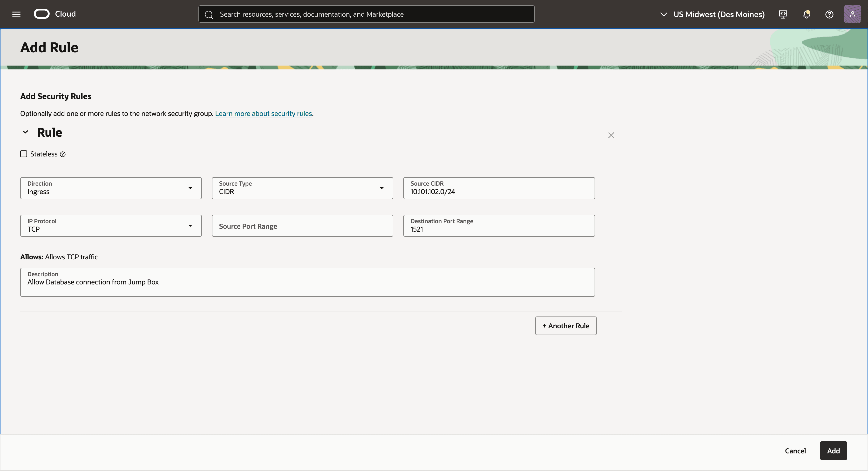Click inside the Source Port Range field
Viewport: 868px width, 471px height.
tap(302, 226)
